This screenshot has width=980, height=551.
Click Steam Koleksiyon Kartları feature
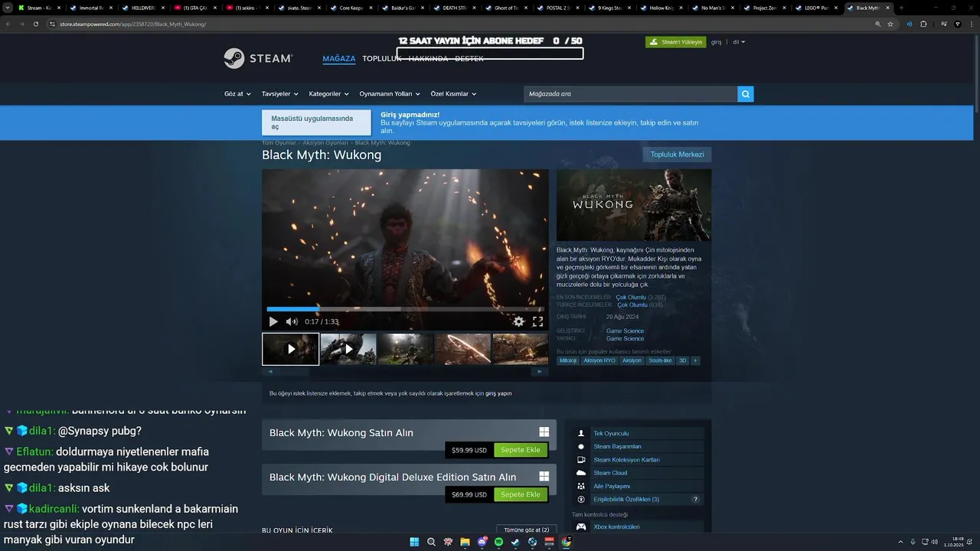click(626, 460)
